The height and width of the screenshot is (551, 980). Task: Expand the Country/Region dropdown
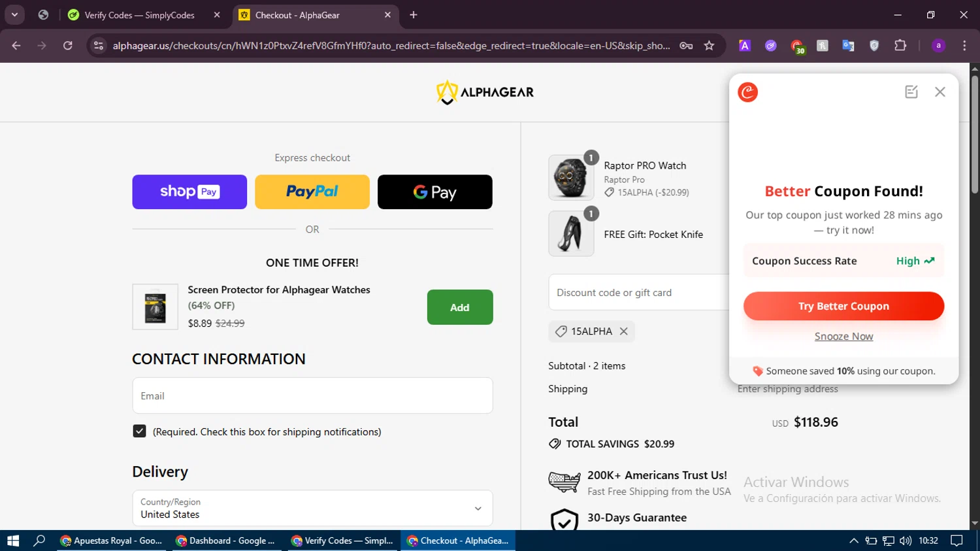pos(312,508)
